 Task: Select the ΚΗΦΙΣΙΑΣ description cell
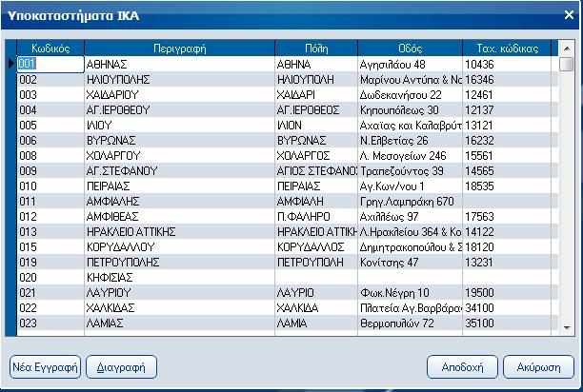[x=180, y=277]
